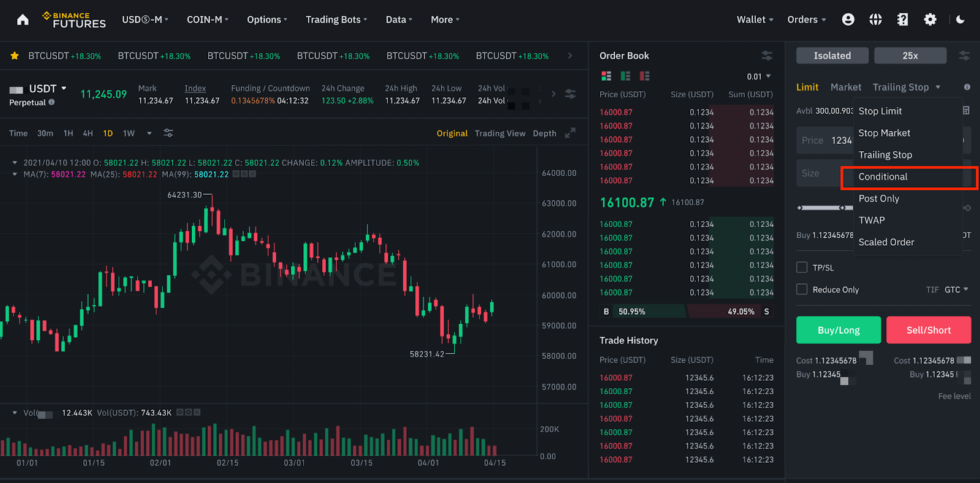The width and height of the screenshot is (980, 483).
Task: Choose TWAP from order menu
Action: coord(908,220)
